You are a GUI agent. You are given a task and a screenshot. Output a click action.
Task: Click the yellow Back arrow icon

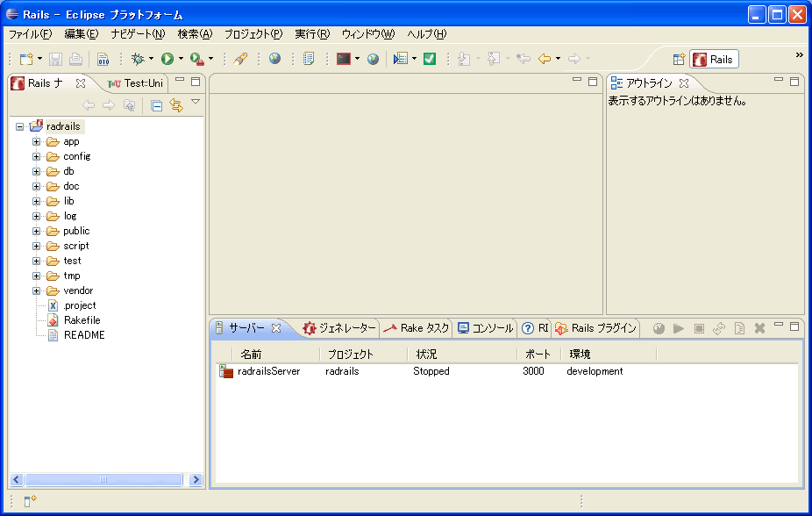545,59
